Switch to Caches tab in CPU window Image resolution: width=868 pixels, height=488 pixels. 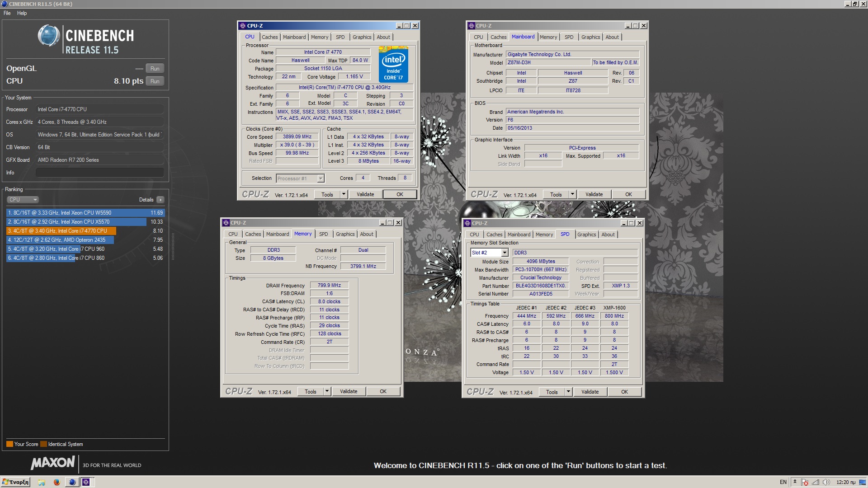tap(270, 37)
